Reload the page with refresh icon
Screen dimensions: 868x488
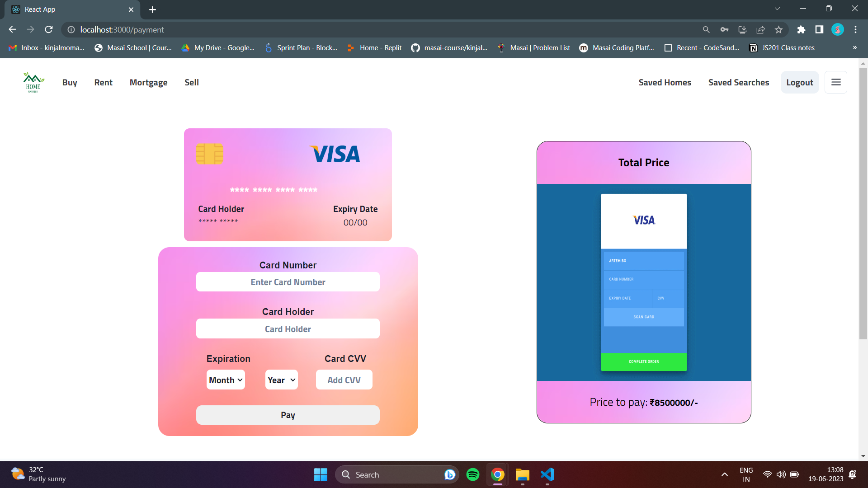[49, 30]
